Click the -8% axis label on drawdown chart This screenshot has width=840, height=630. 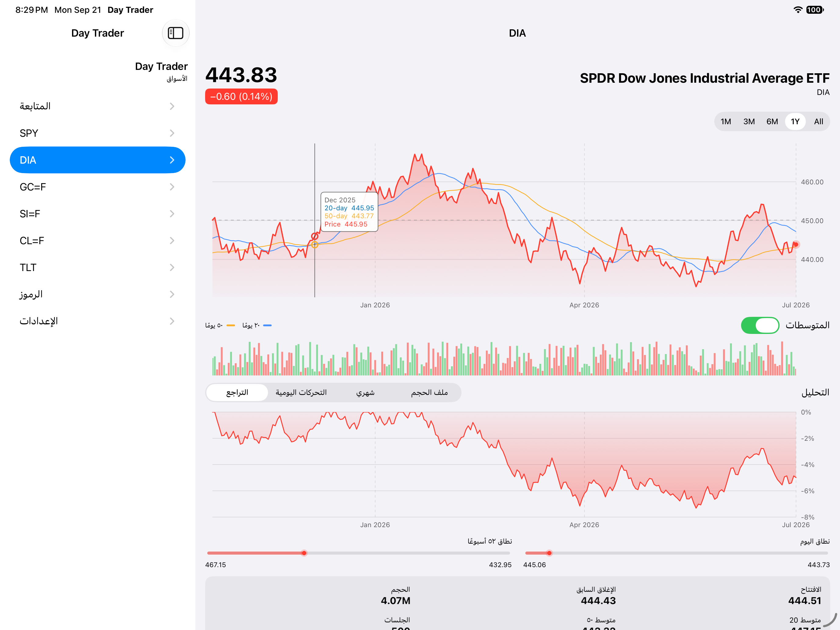point(807,517)
